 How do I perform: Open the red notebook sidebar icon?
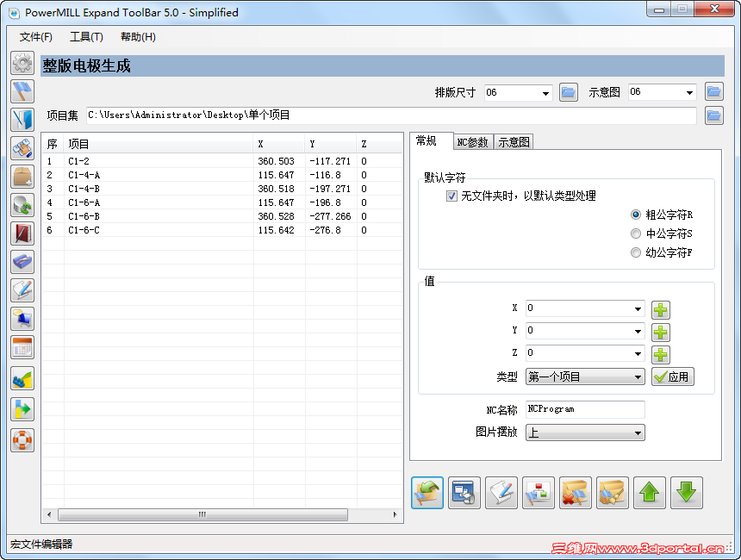click(22, 233)
